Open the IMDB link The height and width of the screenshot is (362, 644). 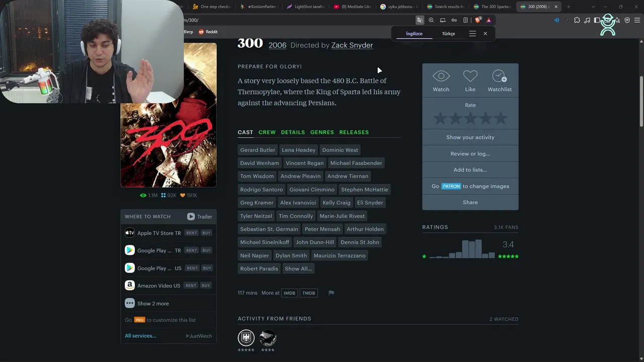click(x=289, y=293)
